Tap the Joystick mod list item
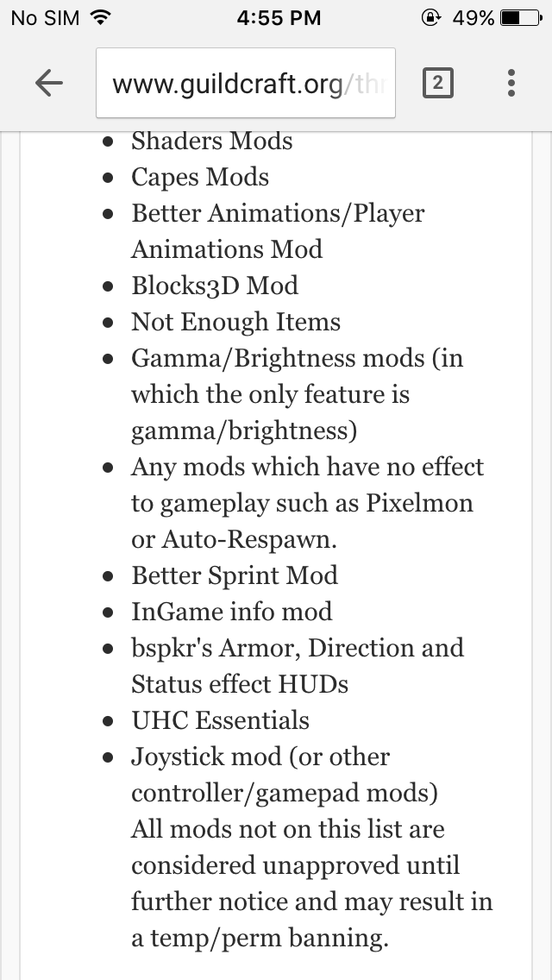The width and height of the screenshot is (552, 980). (x=285, y=775)
